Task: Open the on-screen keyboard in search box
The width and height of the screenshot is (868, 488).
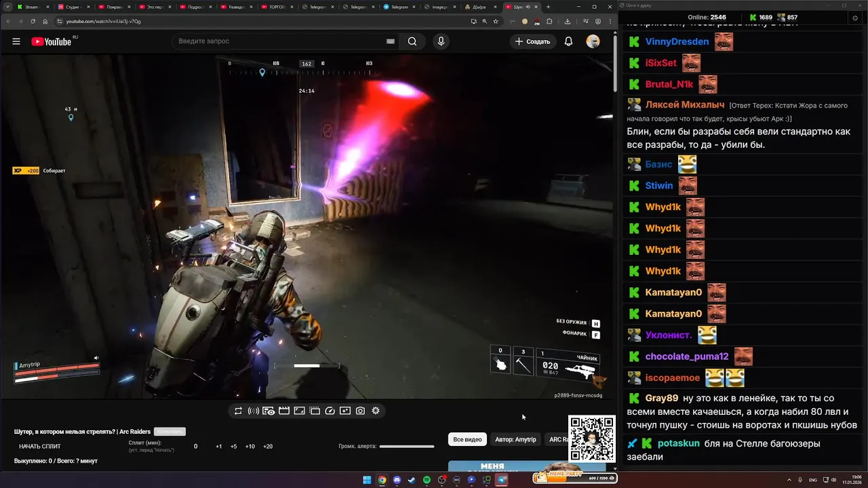Action: tap(391, 41)
